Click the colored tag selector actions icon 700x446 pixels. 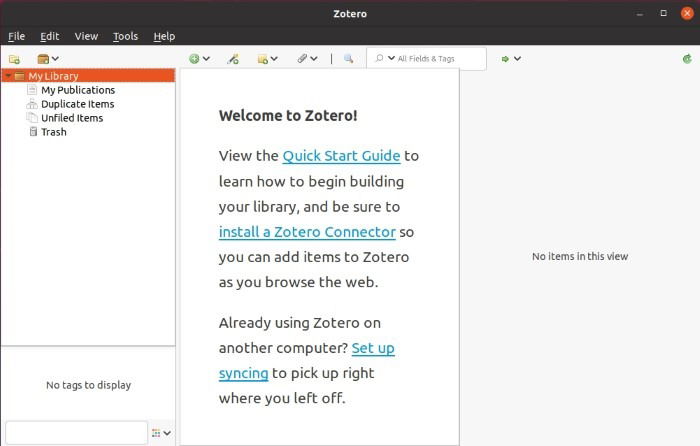156,433
